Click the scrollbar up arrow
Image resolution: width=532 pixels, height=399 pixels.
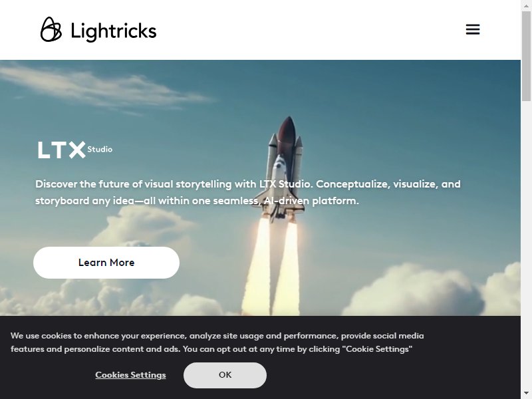[x=526, y=6]
